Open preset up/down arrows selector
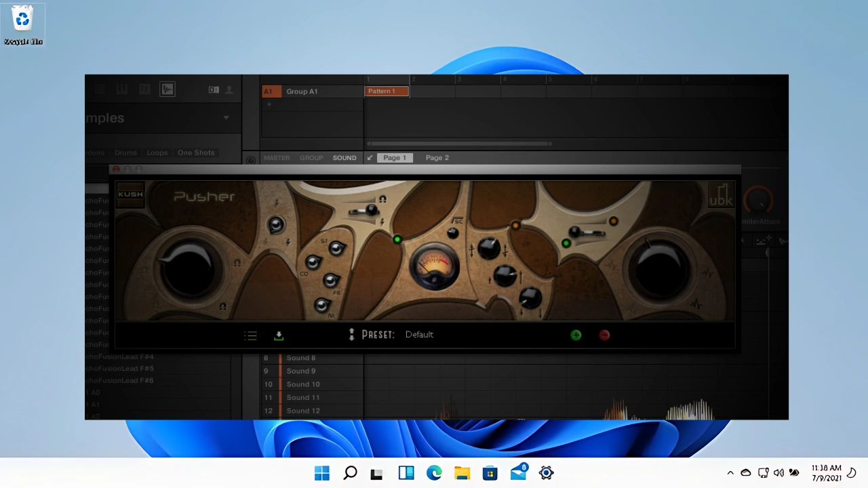This screenshot has height=488, width=868. tap(351, 334)
